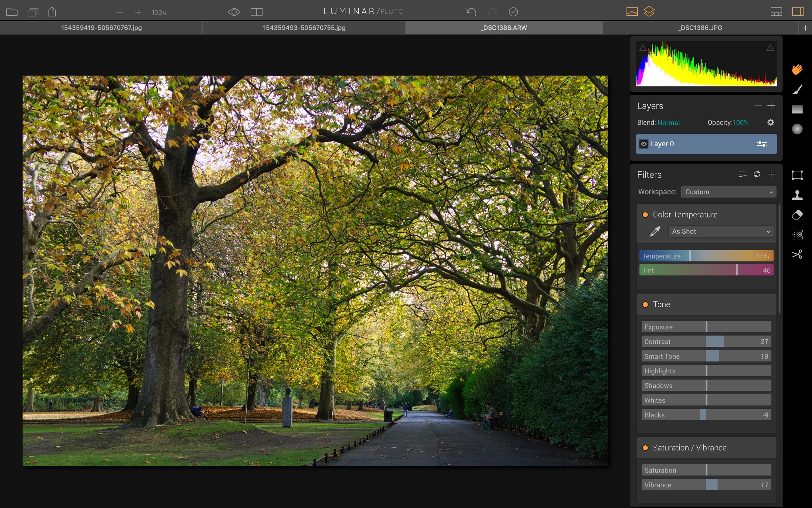Toggle the before/after compare view icon
This screenshot has width=812, height=508.
point(256,12)
